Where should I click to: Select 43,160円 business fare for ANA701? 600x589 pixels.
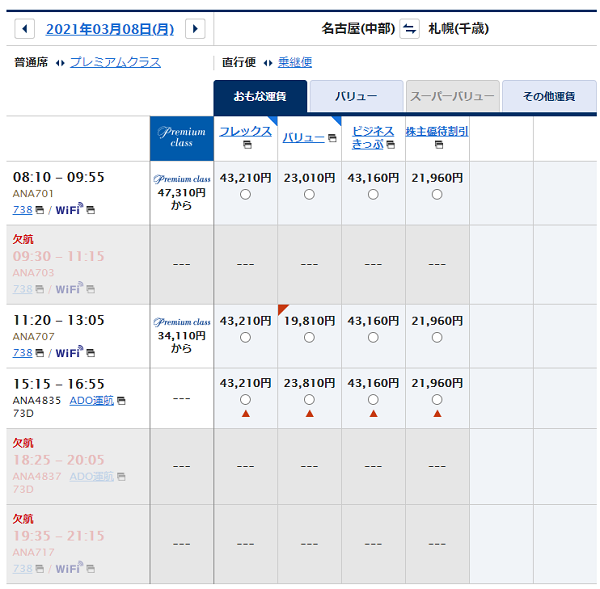[373, 194]
